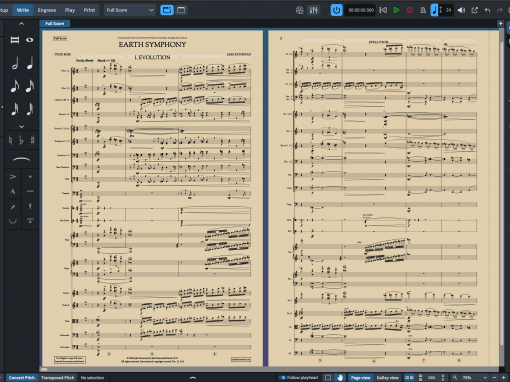This screenshot has height=382, width=510.
Task: Switch to Galley view
Action: (387, 378)
